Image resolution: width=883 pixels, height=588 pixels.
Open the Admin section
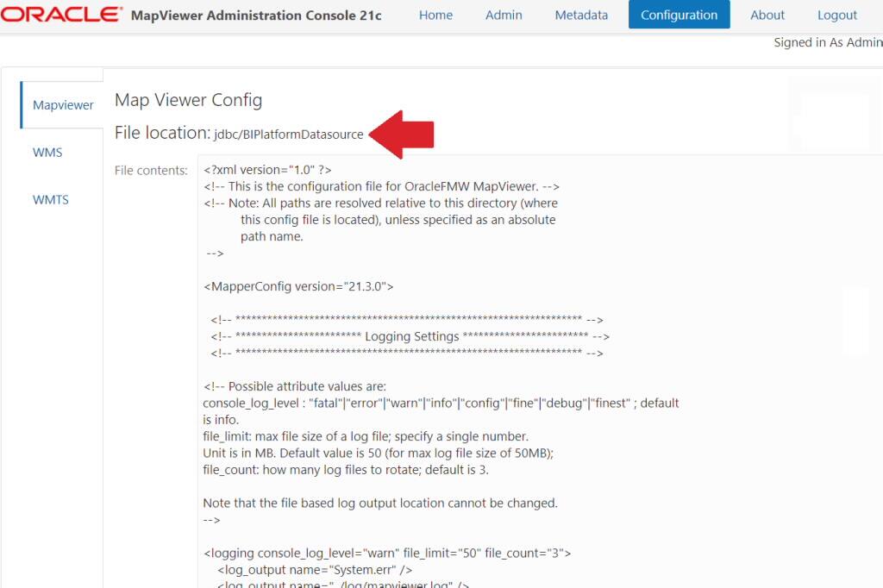[x=504, y=15]
